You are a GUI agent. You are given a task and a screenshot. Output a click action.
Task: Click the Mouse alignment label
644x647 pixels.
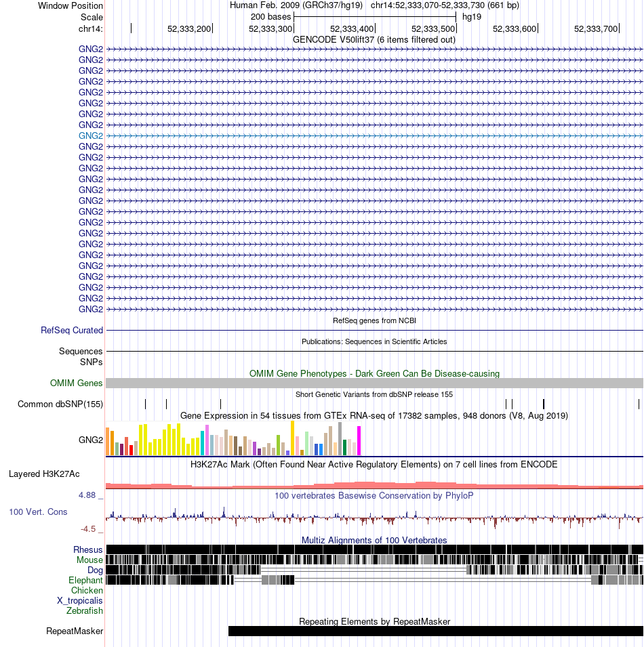click(89, 560)
